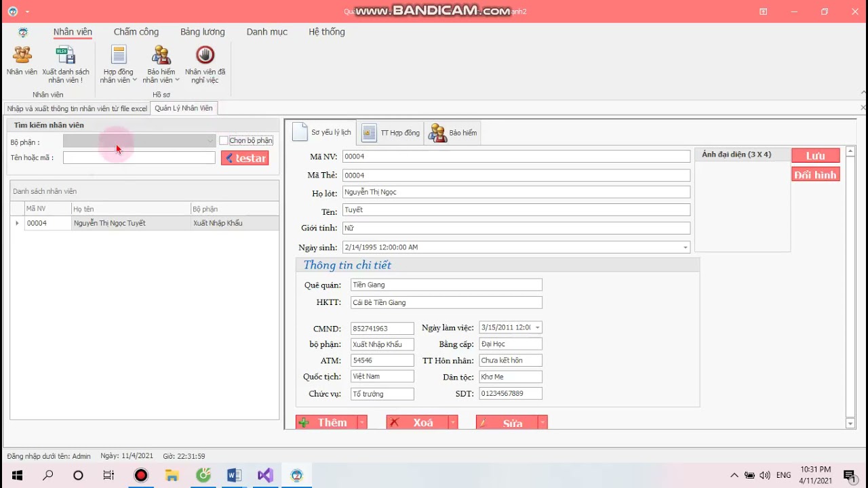The image size is (868, 488).
Task: Click the Đổi hình button
Action: (x=816, y=175)
